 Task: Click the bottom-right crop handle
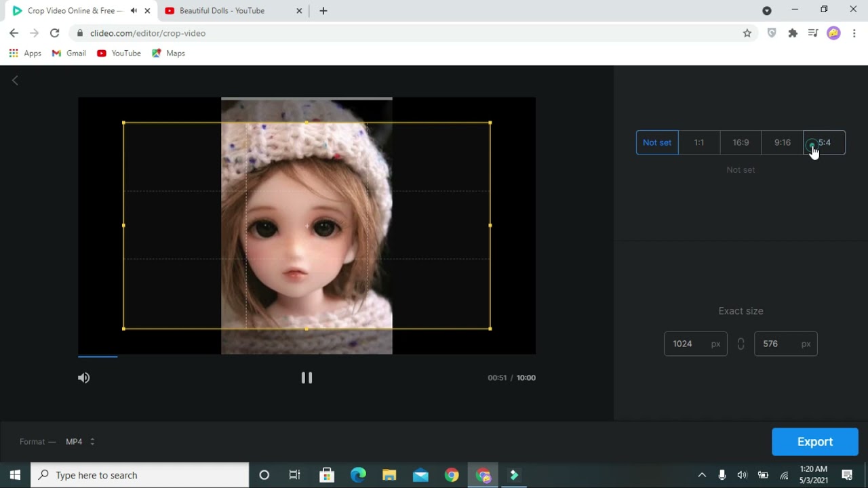[x=490, y=329]
